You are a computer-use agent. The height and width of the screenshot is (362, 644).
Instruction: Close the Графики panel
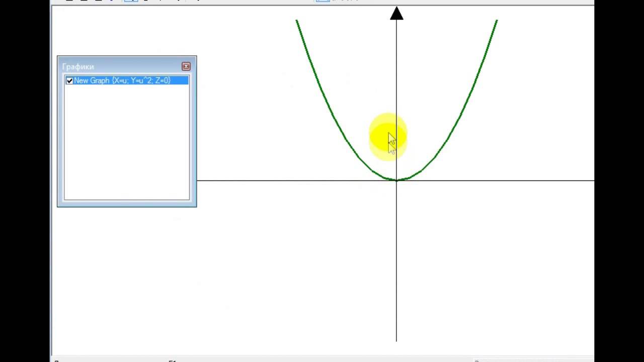click(186, 66)
